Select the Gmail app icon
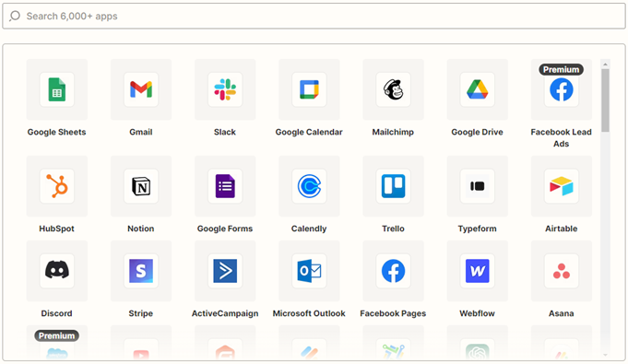628x364 pixels. click(141, 89)
